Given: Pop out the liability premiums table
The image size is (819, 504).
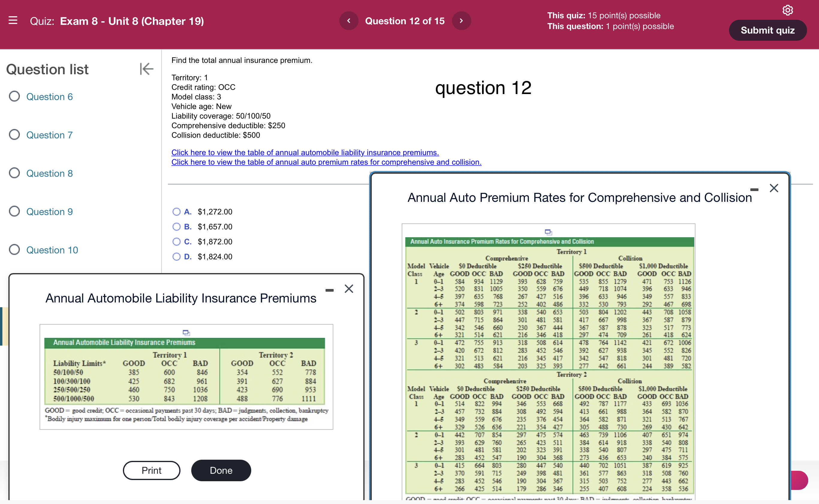Looking at the screenshot, I should click(x=186, y=332).
